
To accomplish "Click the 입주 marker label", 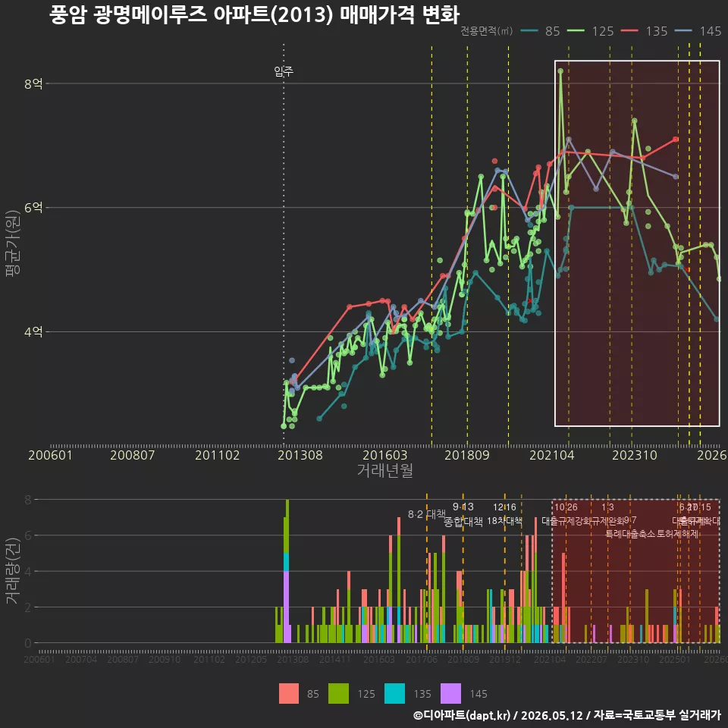I will 284,71.
